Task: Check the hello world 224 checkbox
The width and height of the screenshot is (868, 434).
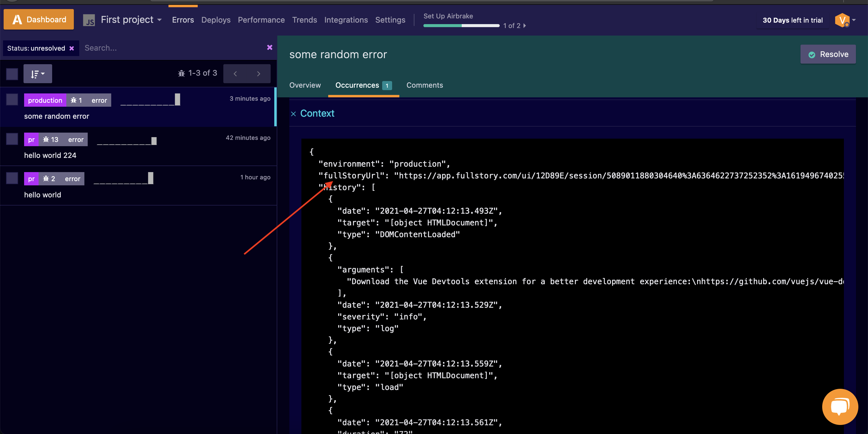Action: pyautogui.click(x=12, y=139)
